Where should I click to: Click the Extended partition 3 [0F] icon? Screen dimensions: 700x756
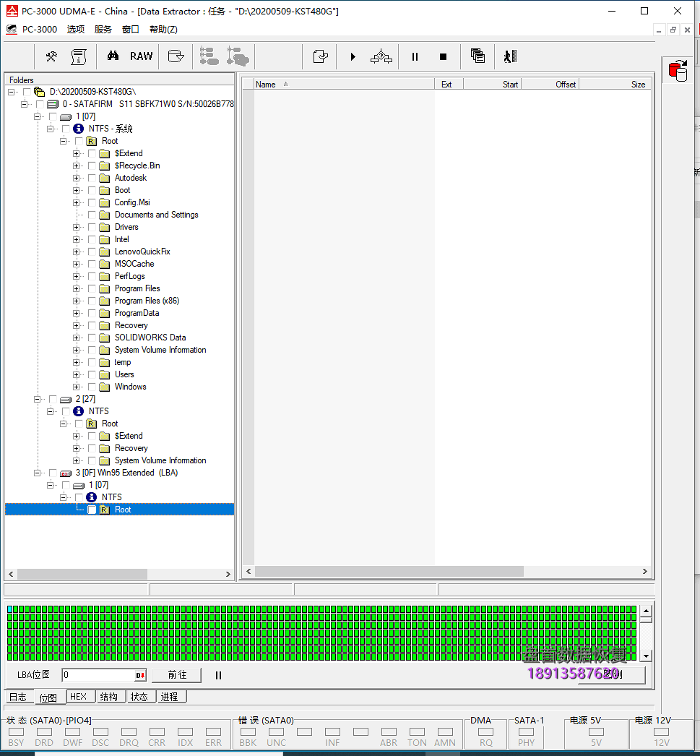point(66,473)
